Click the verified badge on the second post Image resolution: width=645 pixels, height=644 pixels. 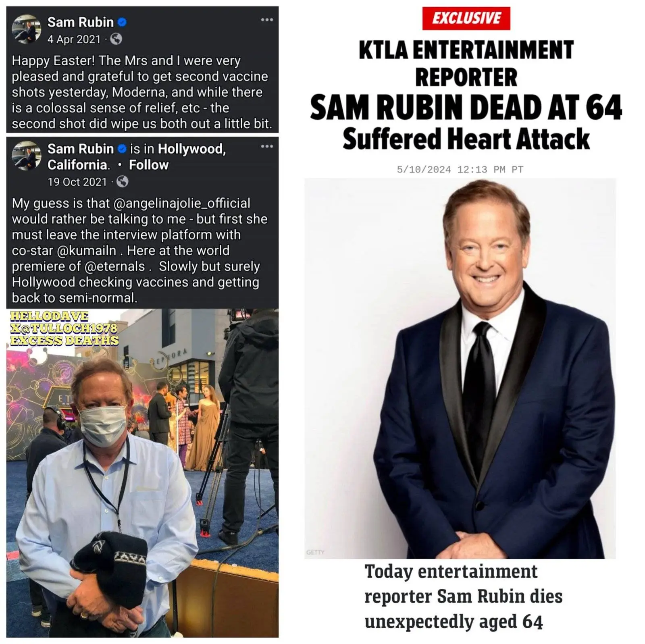[122, 149]
